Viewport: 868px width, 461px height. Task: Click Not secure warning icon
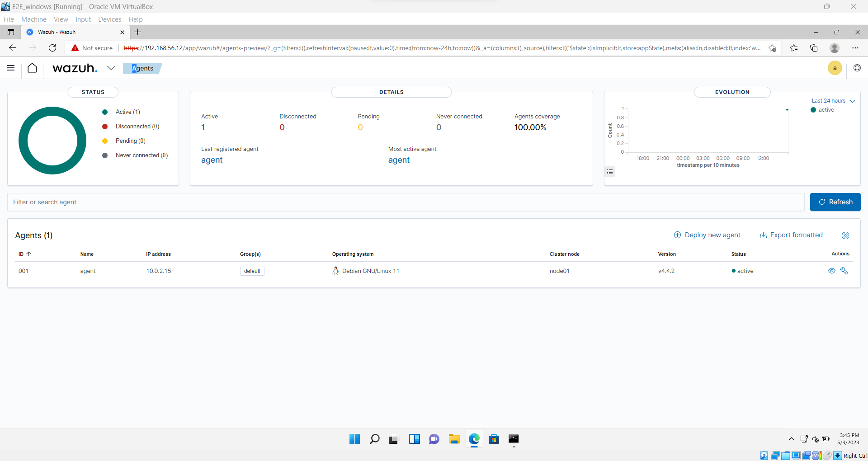(x=75, y=48)
